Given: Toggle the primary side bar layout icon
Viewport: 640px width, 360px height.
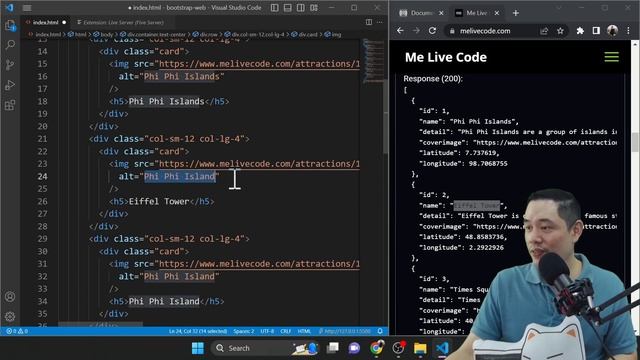Looking at the screenshot, I should (x=275, y=8).
